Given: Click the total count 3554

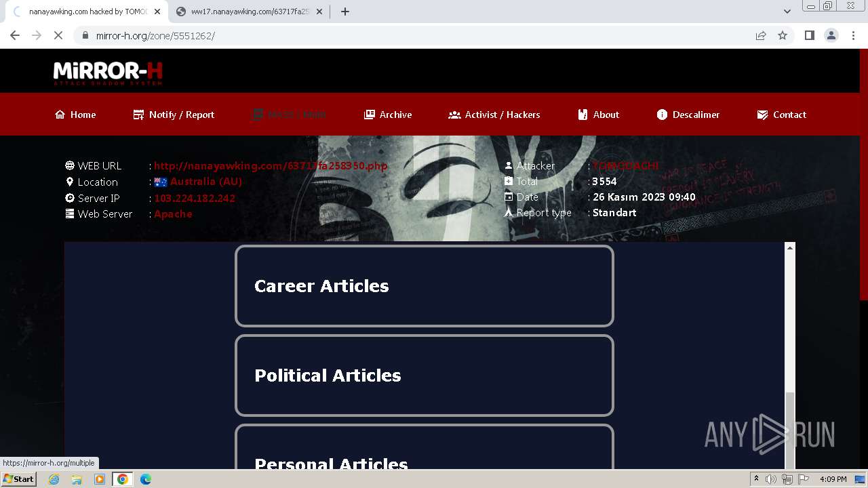Looking at the screenshot, I should pyautogui.click(x=604, y=181).
